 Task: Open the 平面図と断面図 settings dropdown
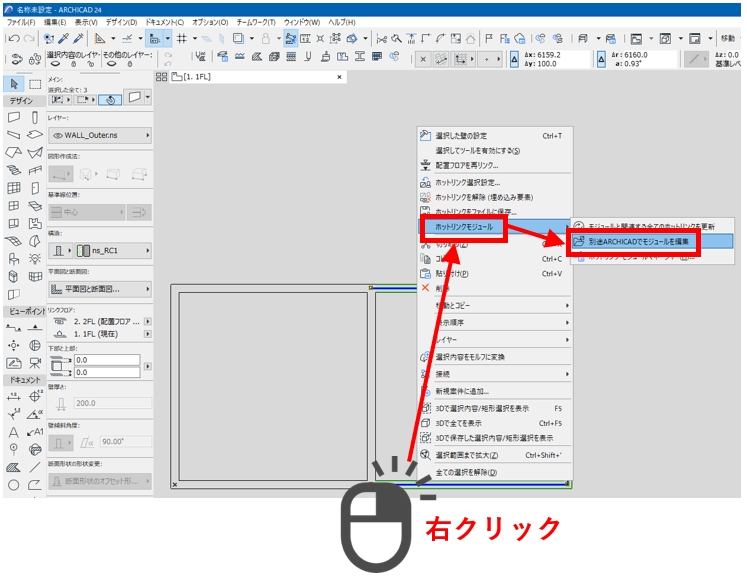(x=100, y=289)
